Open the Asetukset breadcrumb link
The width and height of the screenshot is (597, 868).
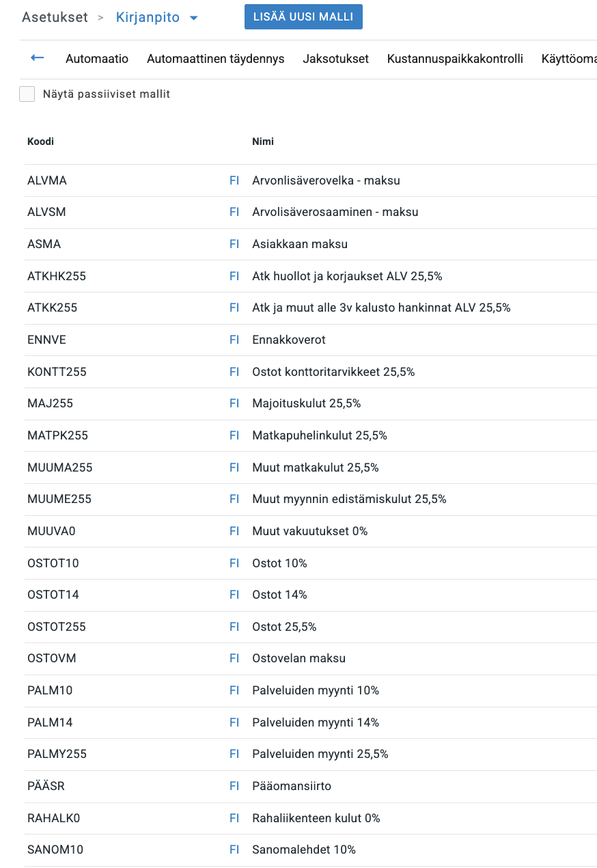coord(49,17)
